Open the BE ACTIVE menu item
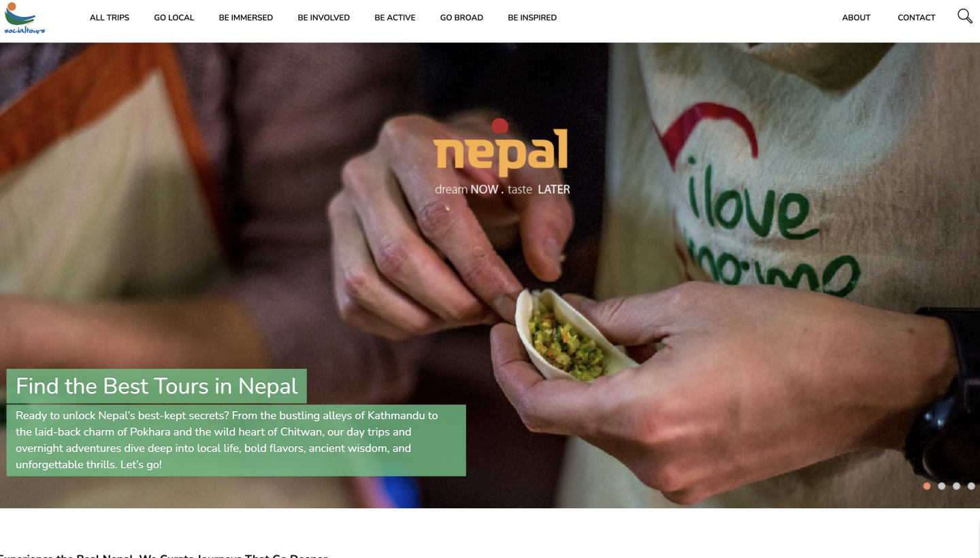980x558 pixels. click(395, 18)
